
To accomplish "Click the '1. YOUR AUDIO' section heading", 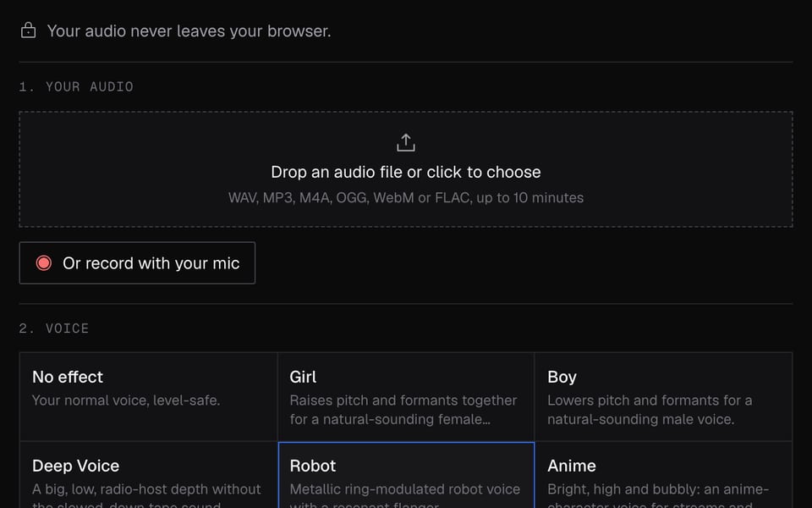I will point(76,86).
